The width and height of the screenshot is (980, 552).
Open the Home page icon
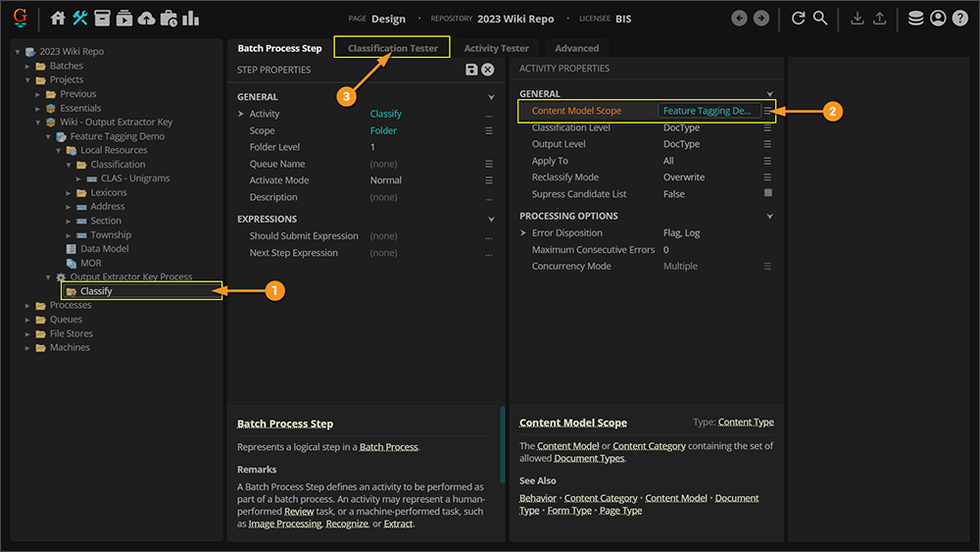pyautogui.click(x=58, y=19)
